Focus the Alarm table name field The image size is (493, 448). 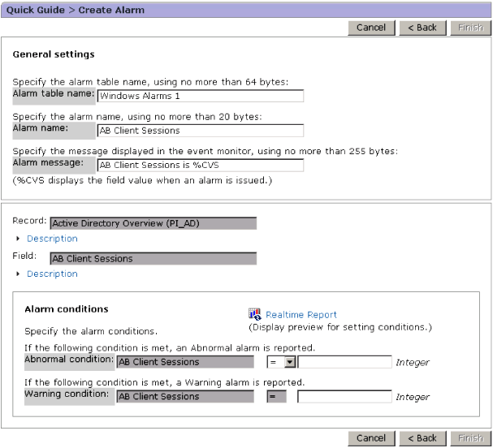pos(201,96)
